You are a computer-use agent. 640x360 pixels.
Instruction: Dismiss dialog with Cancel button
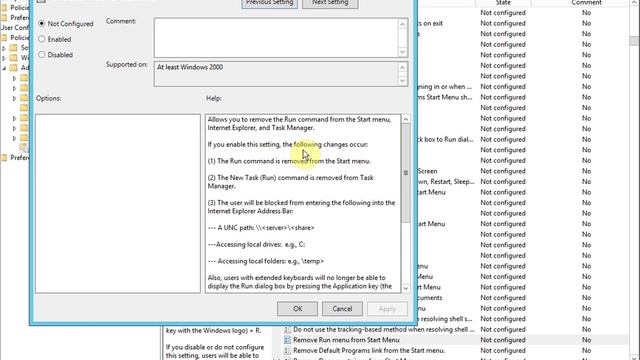point(342,309)
